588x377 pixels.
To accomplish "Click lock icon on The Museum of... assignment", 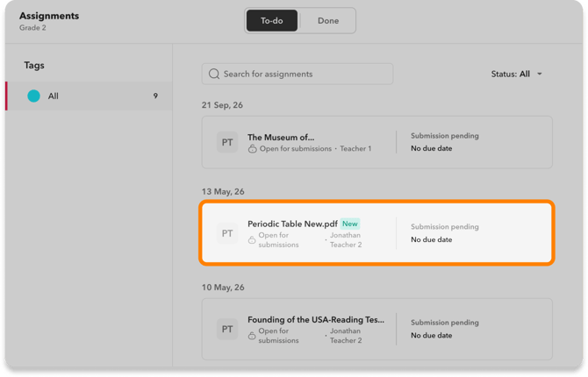I will pos(253,149).
